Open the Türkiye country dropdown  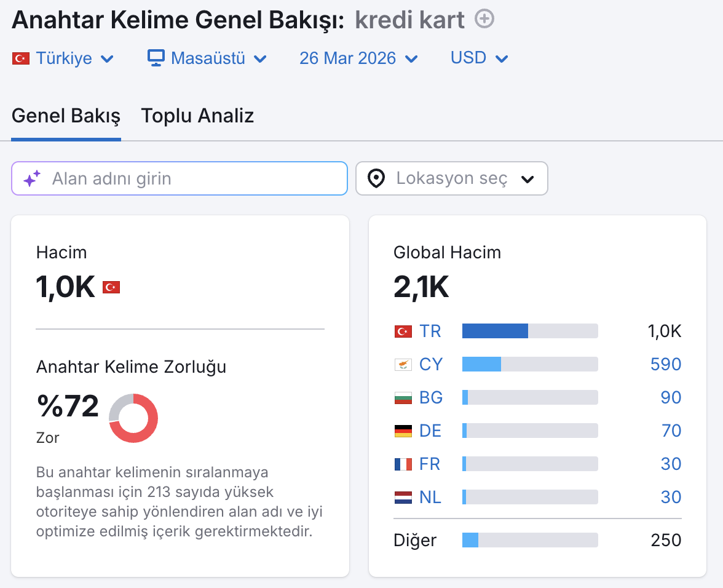(63, 58)
